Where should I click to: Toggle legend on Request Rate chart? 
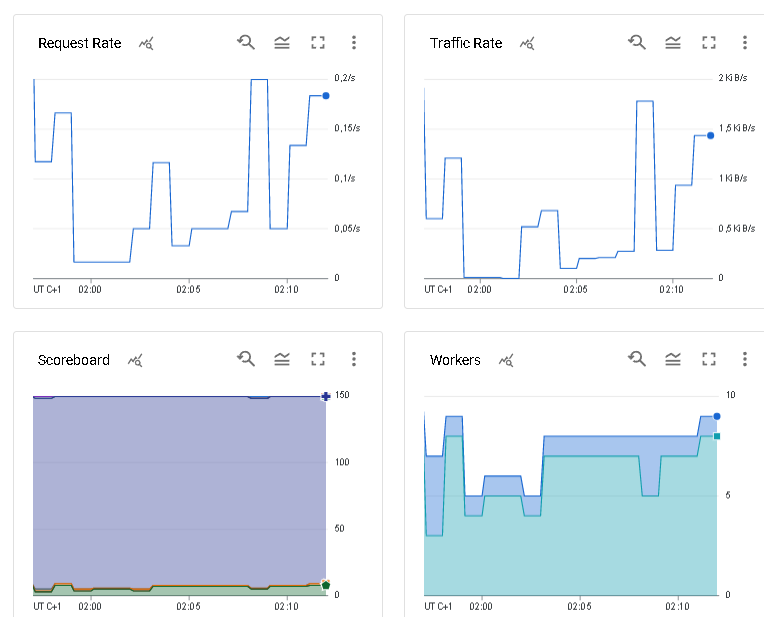(x=282, y=43)
